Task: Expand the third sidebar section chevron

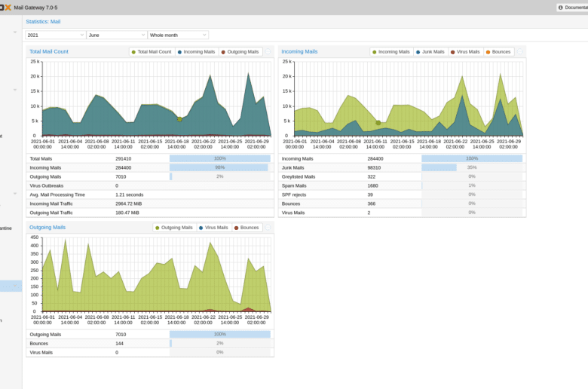Action: coord(15,194)
